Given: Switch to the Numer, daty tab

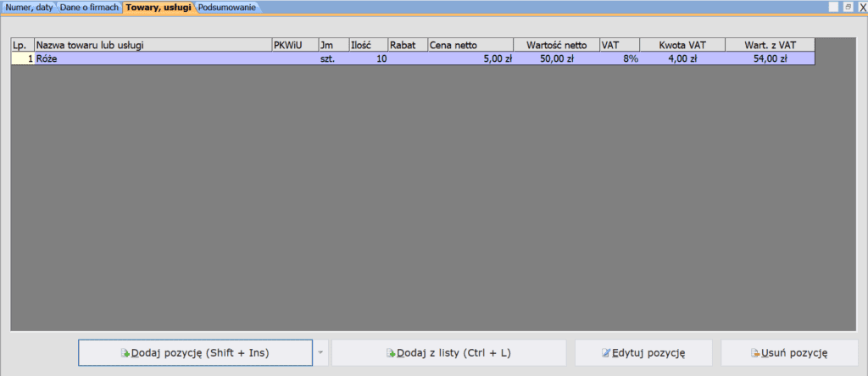Looking at the screenshot, I should pyautogui.click(x=29, y=7).
